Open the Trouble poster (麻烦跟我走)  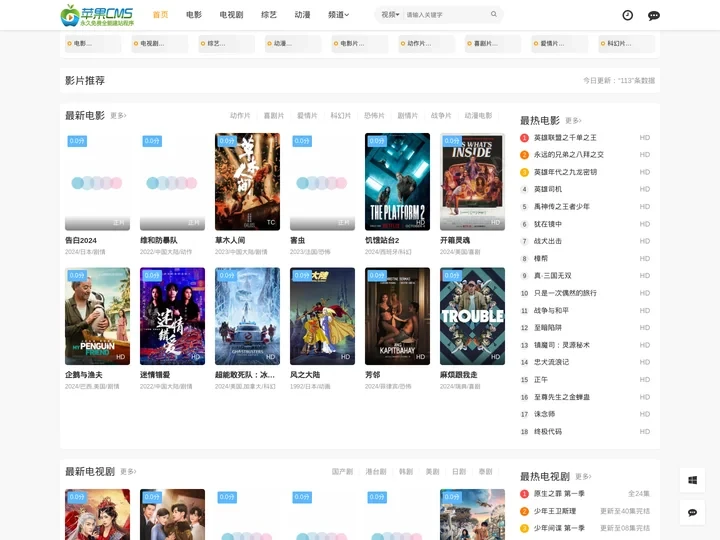click(472, 316)
